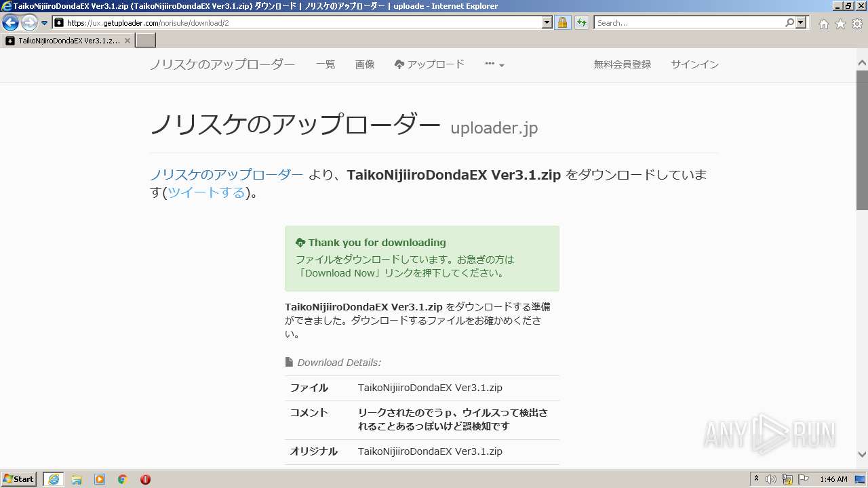Open the サインイン link

(x=694, y=64)
